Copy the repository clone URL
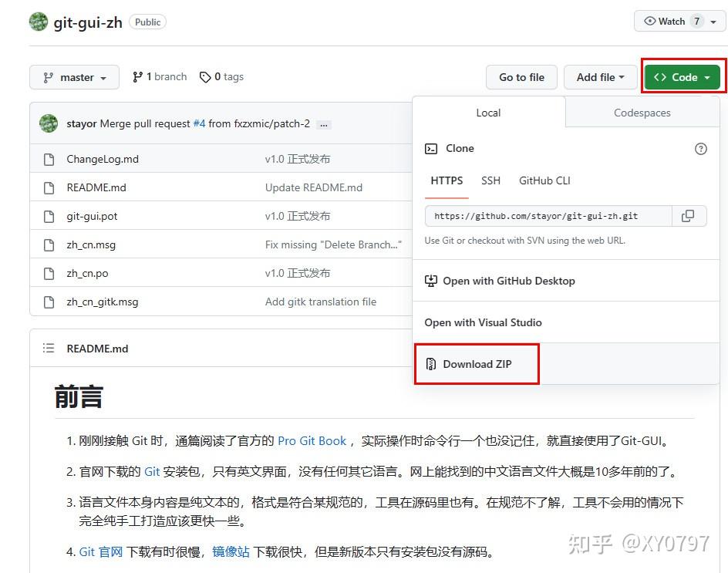The image size is (728, 573). pyautogui.click(x=688, y=216)
